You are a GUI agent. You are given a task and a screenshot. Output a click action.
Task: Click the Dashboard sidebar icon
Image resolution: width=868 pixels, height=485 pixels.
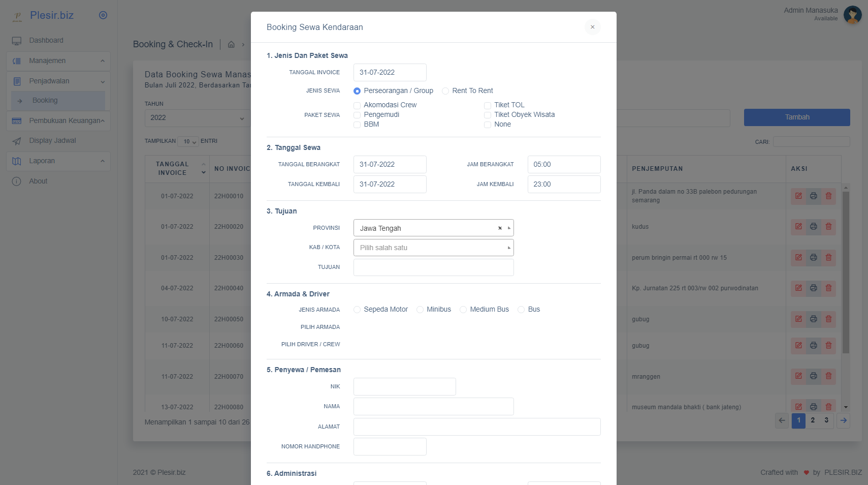[x=17, y=40]
